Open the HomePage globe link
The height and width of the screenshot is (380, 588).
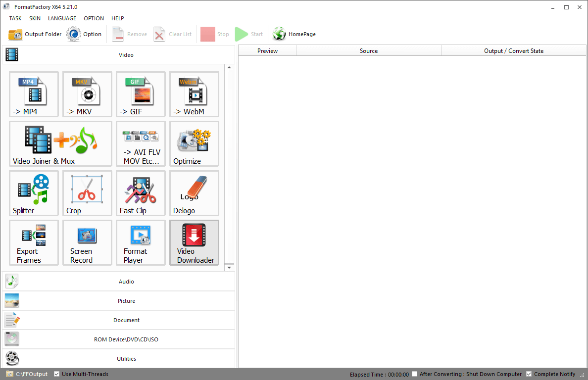point(294,34)
